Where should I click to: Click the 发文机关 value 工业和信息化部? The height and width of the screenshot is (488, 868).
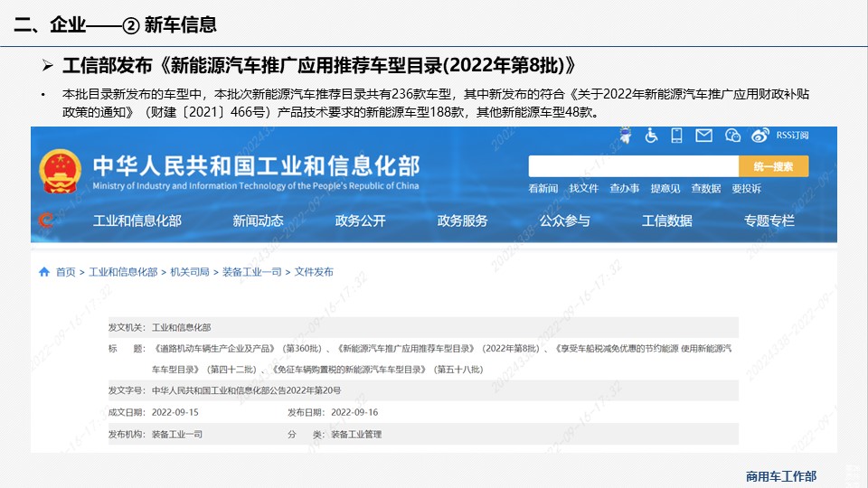(x=182, y=327)
